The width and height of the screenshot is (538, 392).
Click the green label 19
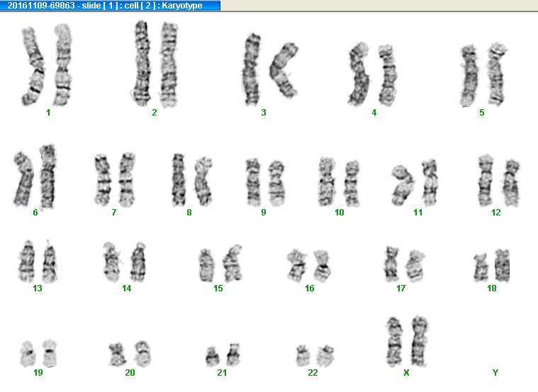[x=38, y=373]
